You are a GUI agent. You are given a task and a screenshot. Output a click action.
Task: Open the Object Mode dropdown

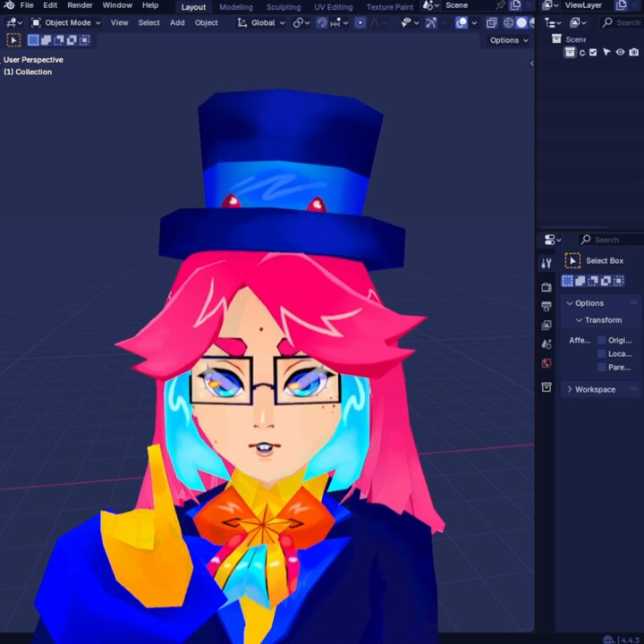66,22
